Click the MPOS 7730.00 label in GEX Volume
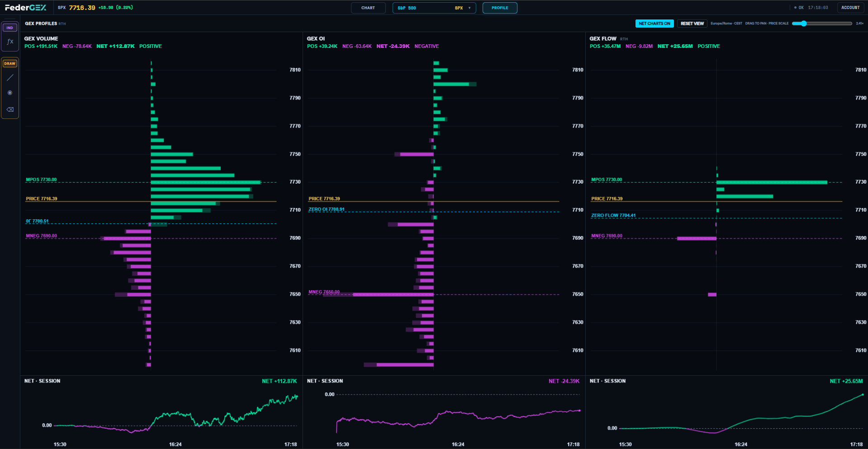This screenshot has width=868, height=449. click(41, 180)
